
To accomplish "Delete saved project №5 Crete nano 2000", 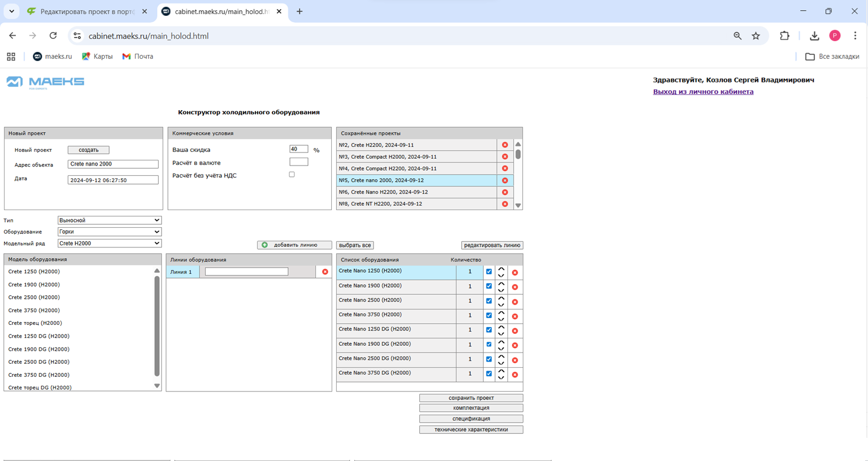I will (505, 181).
